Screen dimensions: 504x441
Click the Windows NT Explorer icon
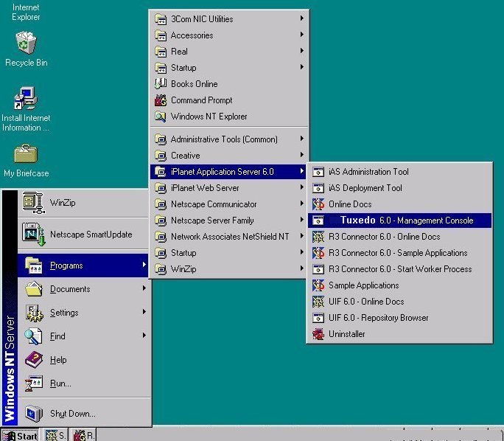click(161, 117)
